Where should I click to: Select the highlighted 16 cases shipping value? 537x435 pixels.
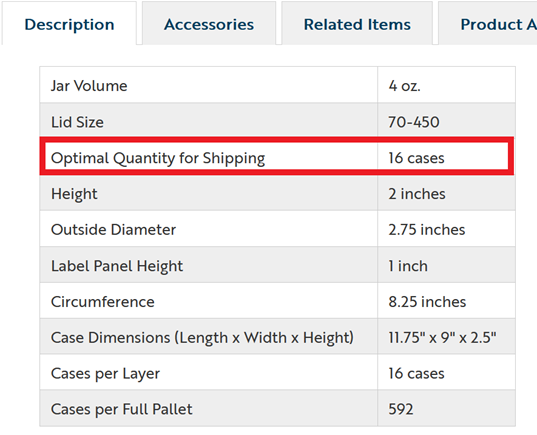416,158
